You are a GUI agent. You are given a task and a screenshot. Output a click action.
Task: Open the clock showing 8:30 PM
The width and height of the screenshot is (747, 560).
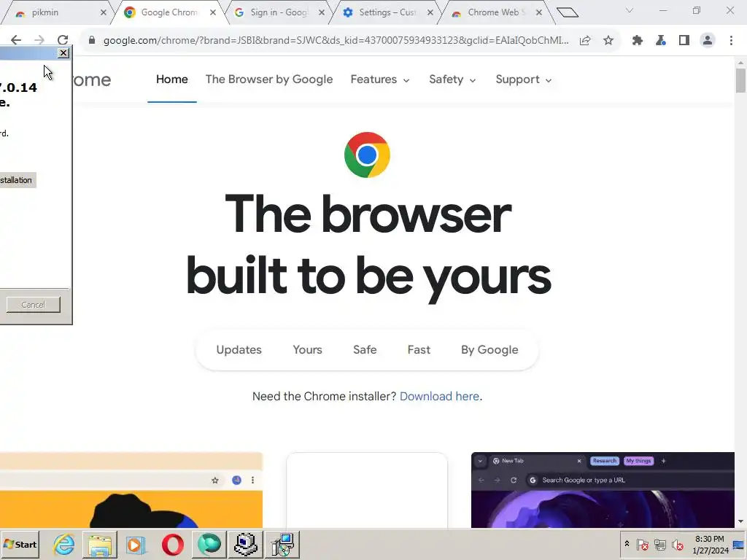(x=710, y=545)
